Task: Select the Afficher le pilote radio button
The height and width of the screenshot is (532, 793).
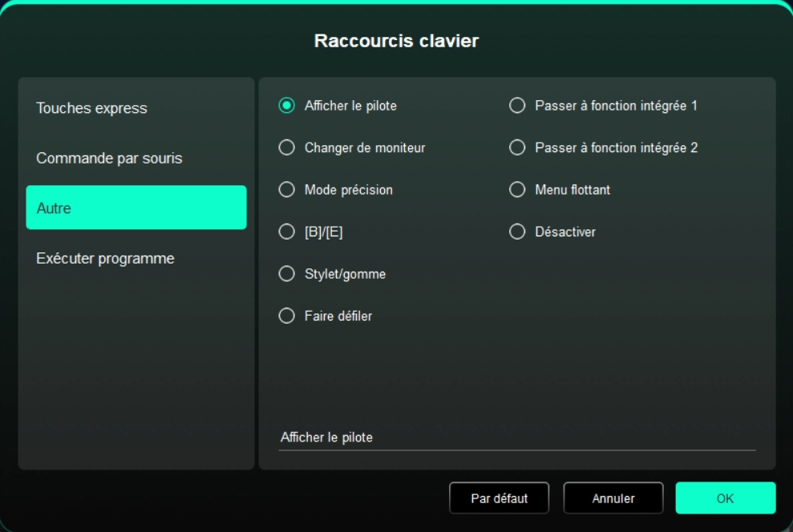Action: [x=286, y=106]
